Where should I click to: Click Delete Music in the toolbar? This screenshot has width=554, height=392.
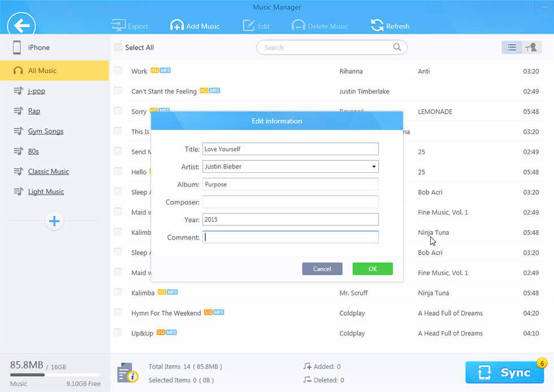coord(320,26)
